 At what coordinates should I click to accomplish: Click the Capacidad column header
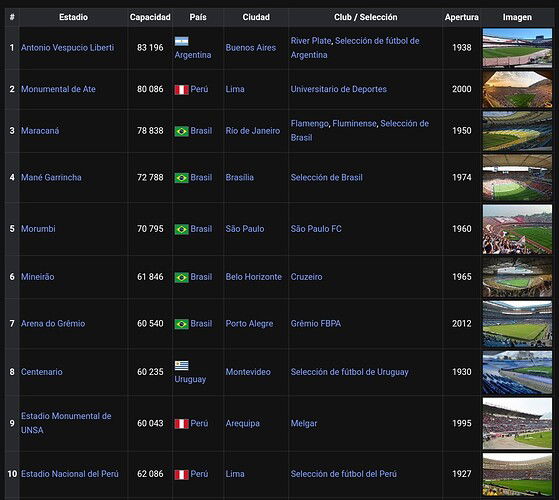pyautogui.click(x=150, y=17)
